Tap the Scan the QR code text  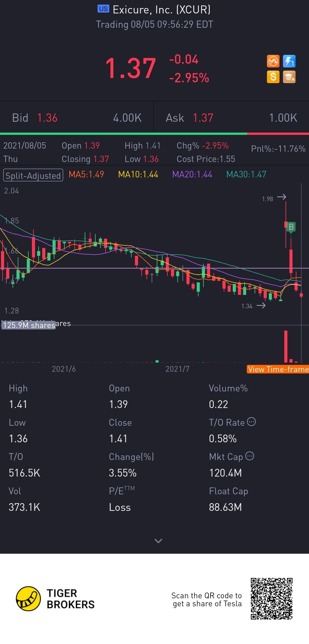[x=207, y=599]
